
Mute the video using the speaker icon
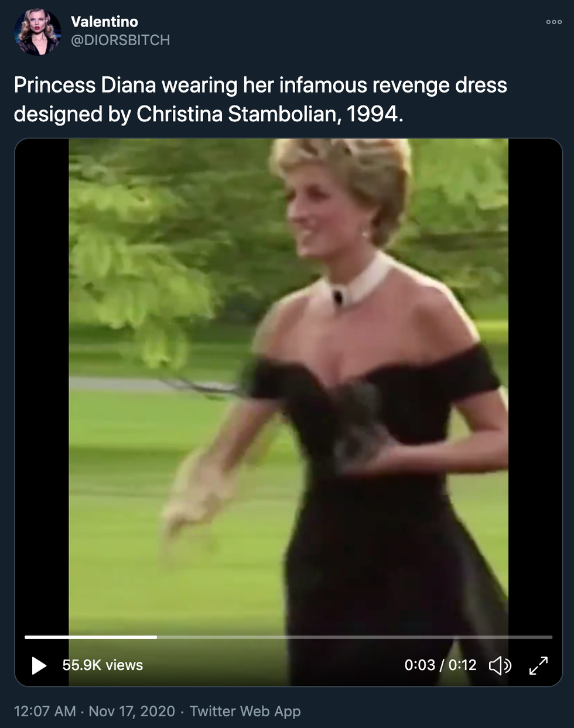click(x=500, y=665)
